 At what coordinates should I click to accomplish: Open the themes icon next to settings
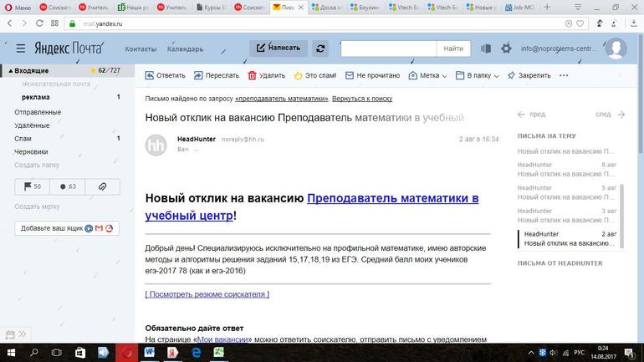tap(485, 48)
